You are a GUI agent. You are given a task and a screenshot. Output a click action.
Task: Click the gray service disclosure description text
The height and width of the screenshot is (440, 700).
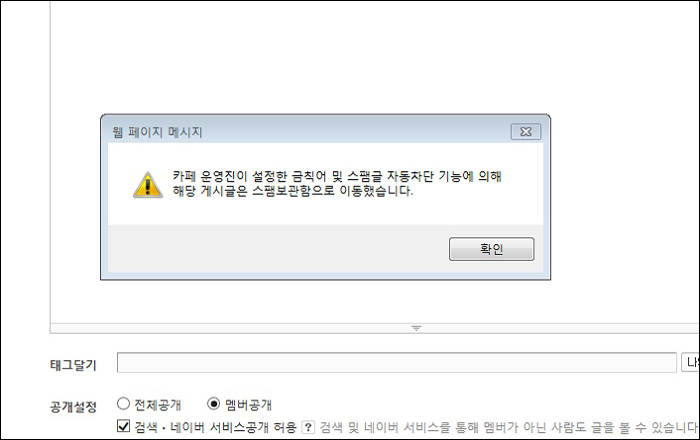(509, 428)
